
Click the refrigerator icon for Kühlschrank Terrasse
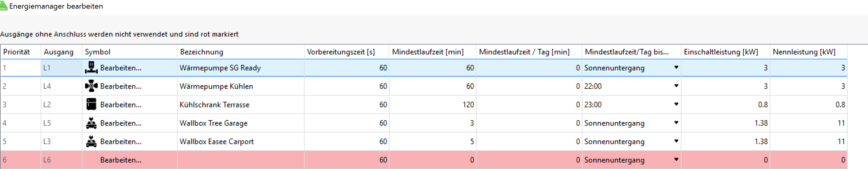pyautogui.click(x=91, y=104)
